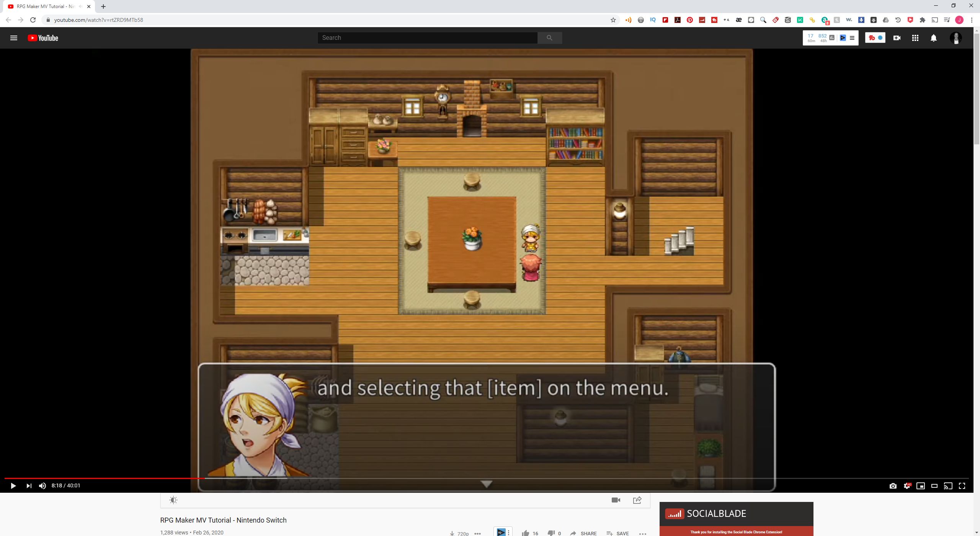This screenshot has height=536, width=980.
Task: Skip to the next video
Action: (29, 486)
